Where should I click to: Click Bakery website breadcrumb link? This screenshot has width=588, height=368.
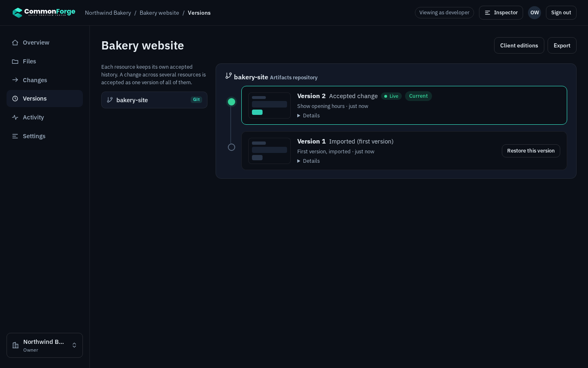click(159, 13)
